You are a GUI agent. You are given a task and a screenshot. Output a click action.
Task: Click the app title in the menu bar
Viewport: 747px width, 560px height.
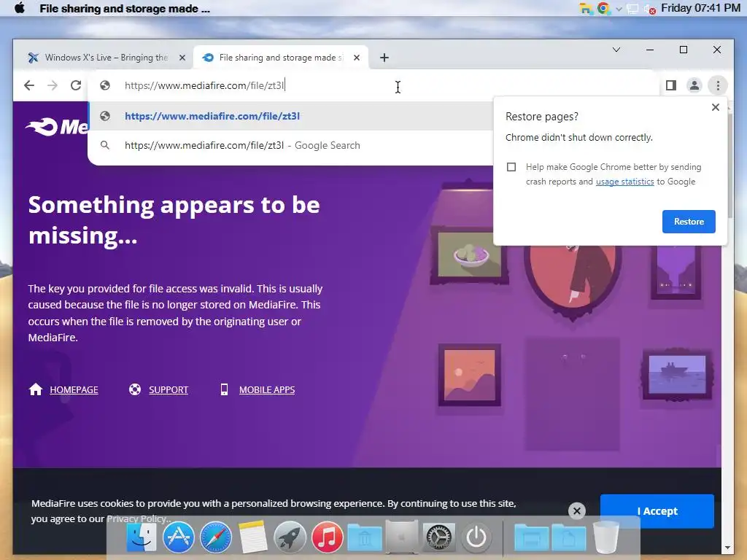tap(125, 9)
